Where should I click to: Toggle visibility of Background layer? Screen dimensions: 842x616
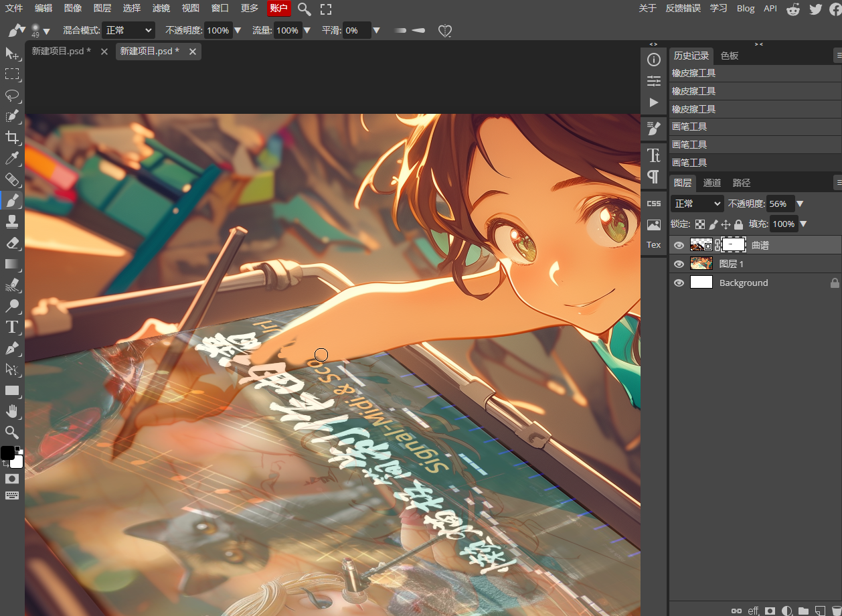click(x=679, y=283)
